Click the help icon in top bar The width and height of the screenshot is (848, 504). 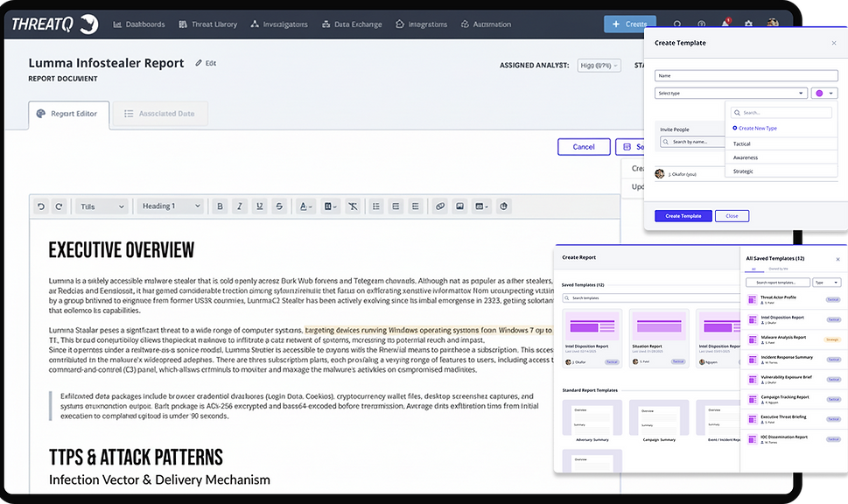click(702, 24)
